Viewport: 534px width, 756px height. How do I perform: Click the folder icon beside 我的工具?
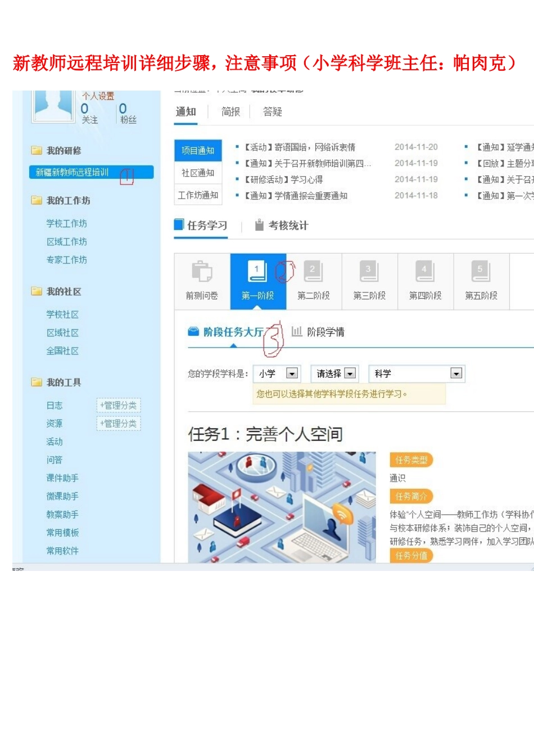[x=37, y=382]
